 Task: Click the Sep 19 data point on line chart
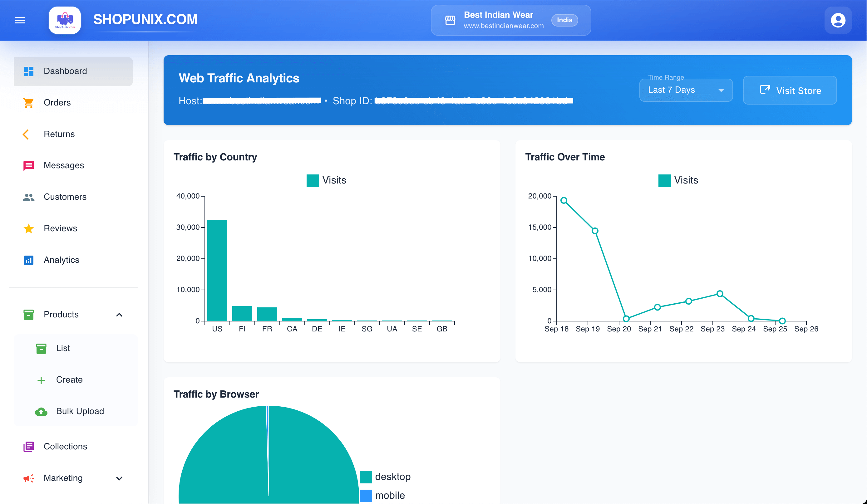tap(595, 231)
